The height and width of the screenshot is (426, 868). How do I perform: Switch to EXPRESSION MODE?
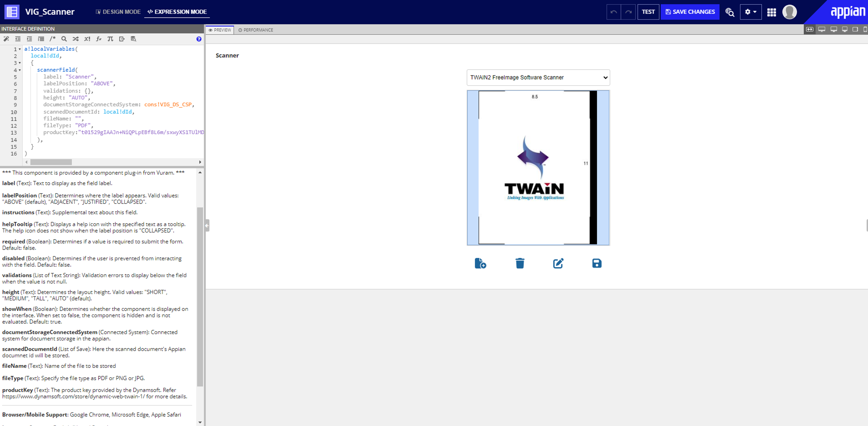click(177, 12)
